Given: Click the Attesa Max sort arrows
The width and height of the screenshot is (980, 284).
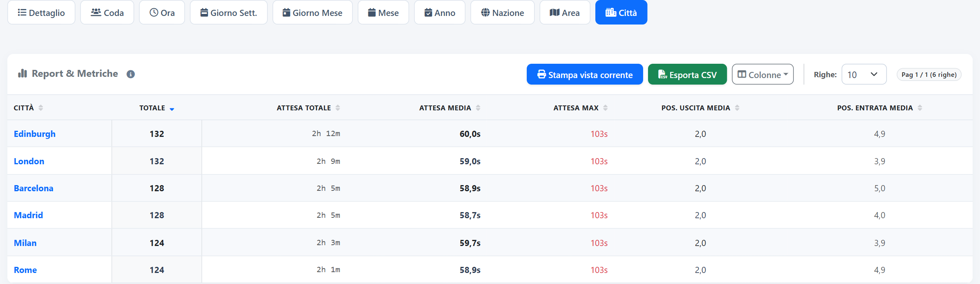Looking at the screenshot, I should (606, 108).
